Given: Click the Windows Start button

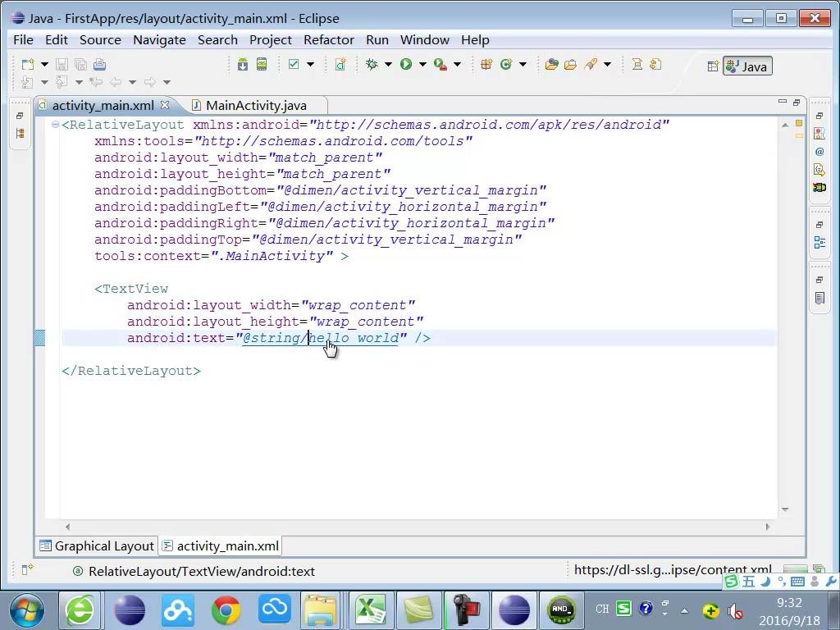Looking at the screenshot, I should pyautogui.click(x=27, y=611).
